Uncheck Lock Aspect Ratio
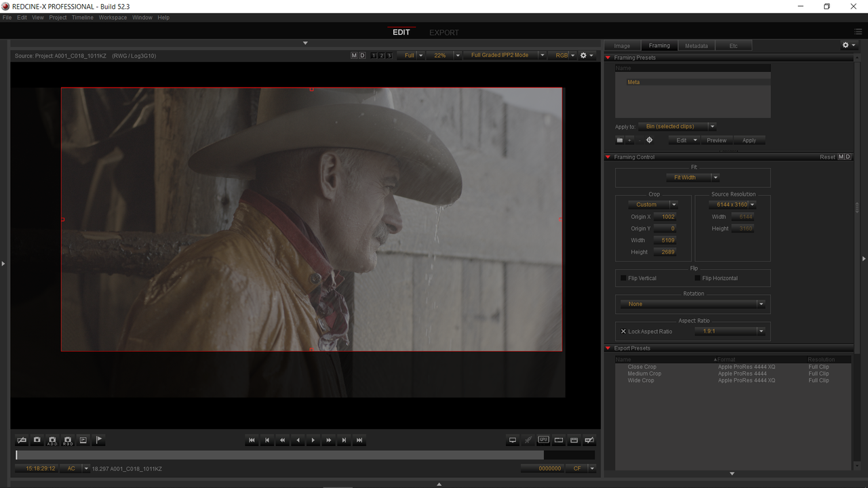The height and width of the screenshot is (488, 868). pos(623,331)
